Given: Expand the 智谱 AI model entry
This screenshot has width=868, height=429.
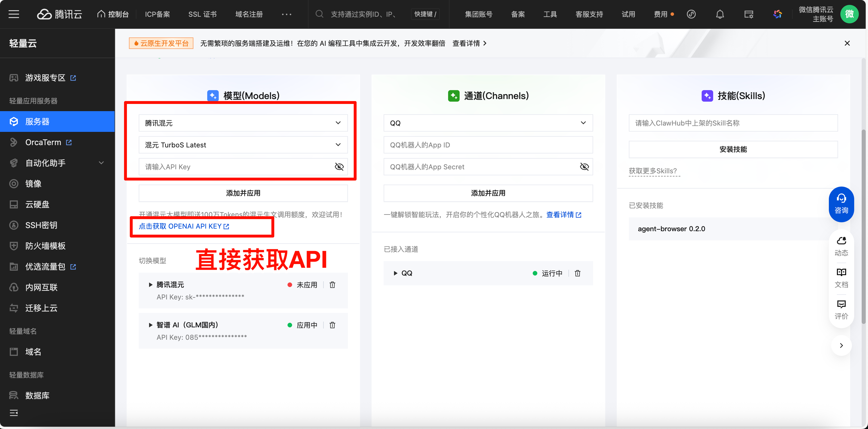Looking at the screenshot, I should tap(151, 325).
